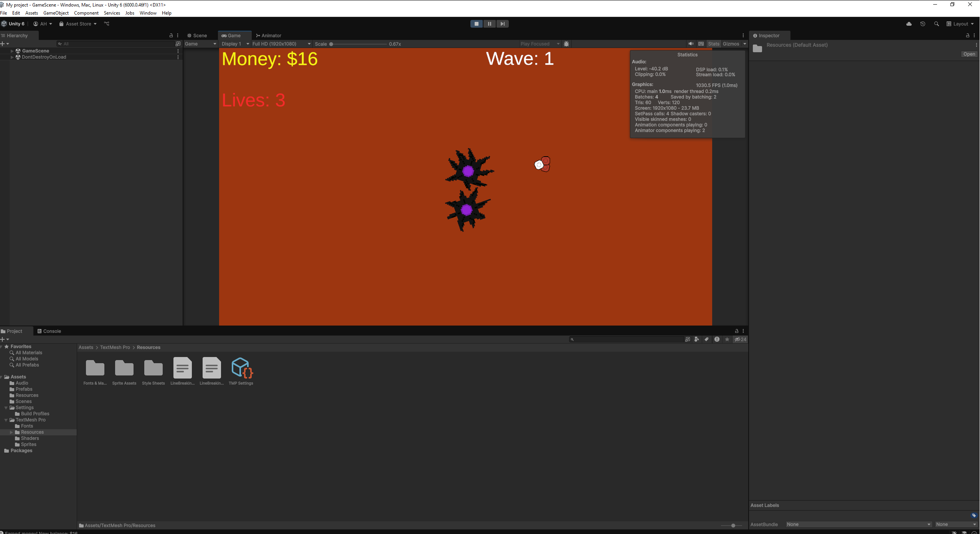Viewport: 980px width, 534px height.
Task: Toggle Gizmos in Game view
Action: pyautogui.click(x=731, y=44)
